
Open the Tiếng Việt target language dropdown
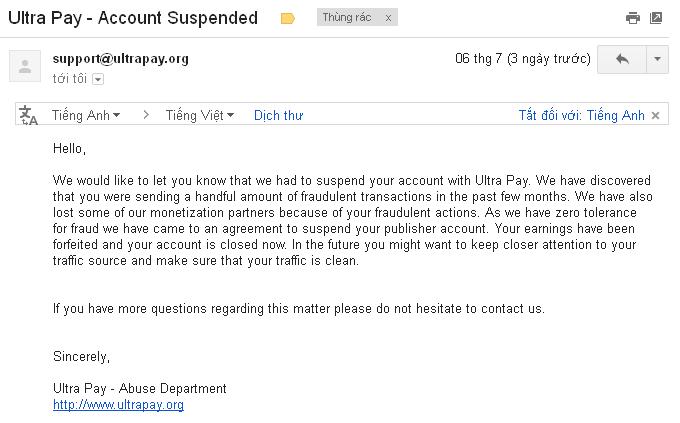click(199, 115)
